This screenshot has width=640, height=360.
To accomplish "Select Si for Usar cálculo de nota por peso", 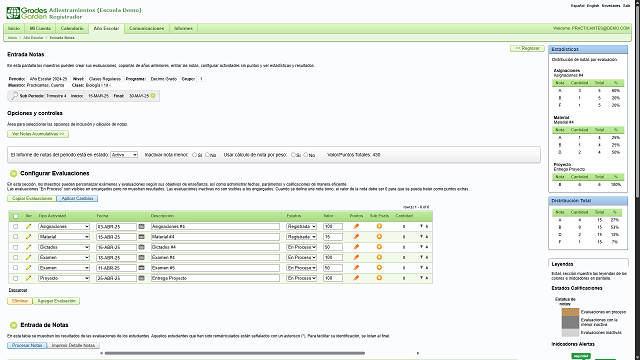I will pos(293,155).
